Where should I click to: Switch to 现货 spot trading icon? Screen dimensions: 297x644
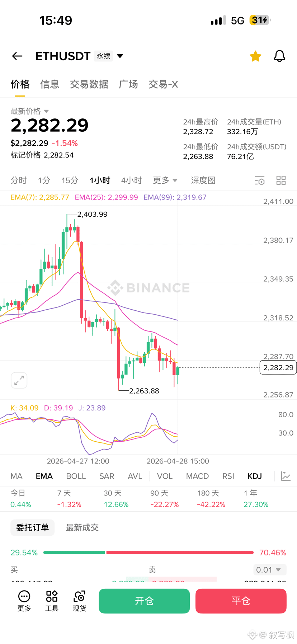pyautogui.click(x=79, y=601)
